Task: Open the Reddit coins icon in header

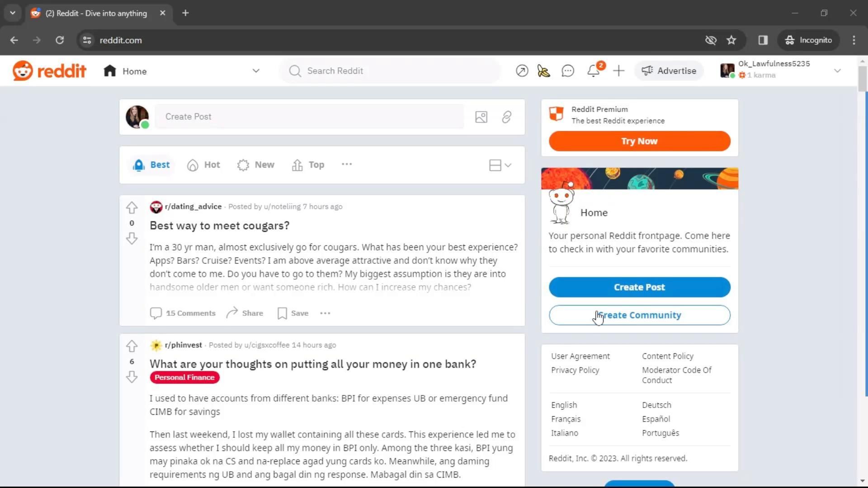Action: tap(543, 71)
